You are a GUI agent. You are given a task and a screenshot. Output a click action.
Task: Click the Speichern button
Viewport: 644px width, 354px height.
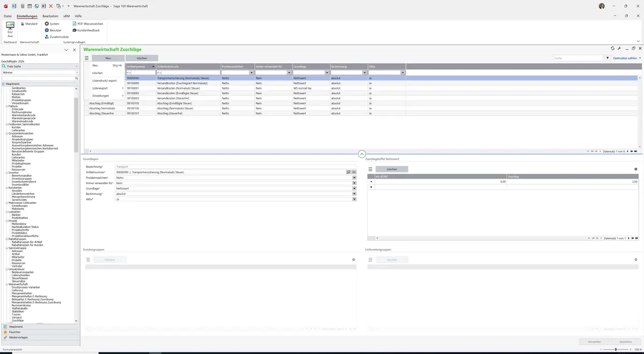tap(625, 341)
